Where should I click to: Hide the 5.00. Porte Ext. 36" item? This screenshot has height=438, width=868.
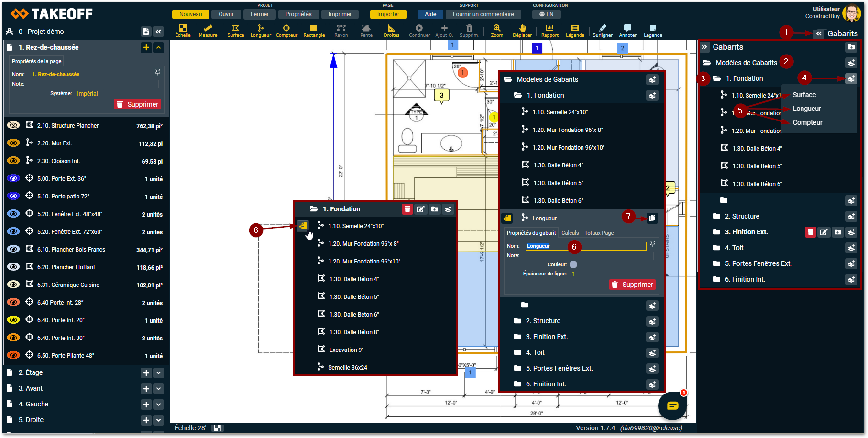point(13,178)
